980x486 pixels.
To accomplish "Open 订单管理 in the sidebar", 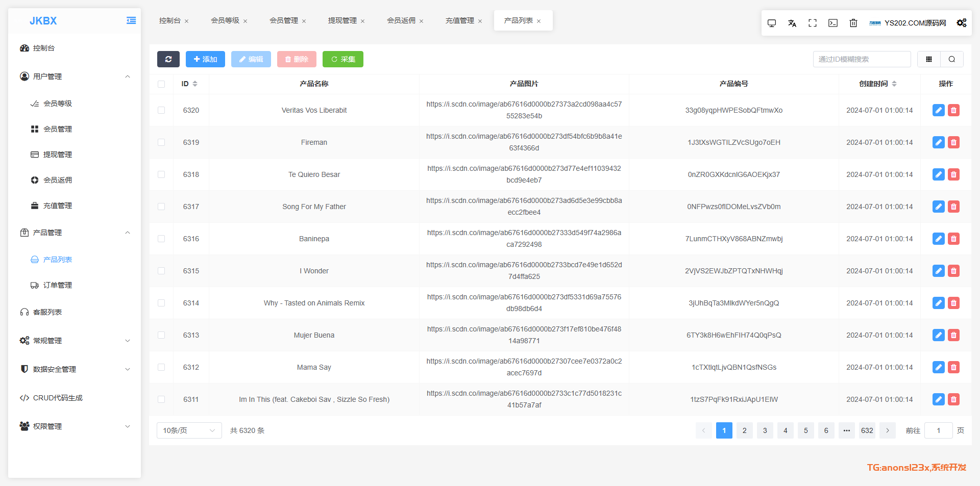I will tap(57, 285).
